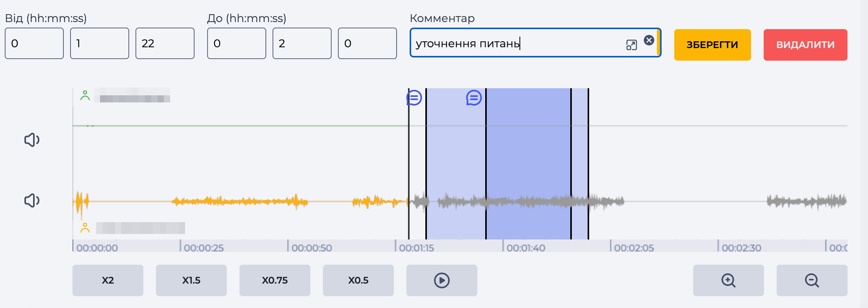
Task: Click the ВИДАЛИТИ delete button
Action: (805, 45)
